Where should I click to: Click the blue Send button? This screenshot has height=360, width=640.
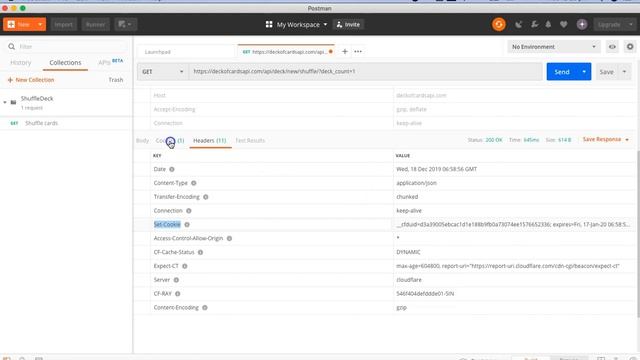(x=562, y=72)
